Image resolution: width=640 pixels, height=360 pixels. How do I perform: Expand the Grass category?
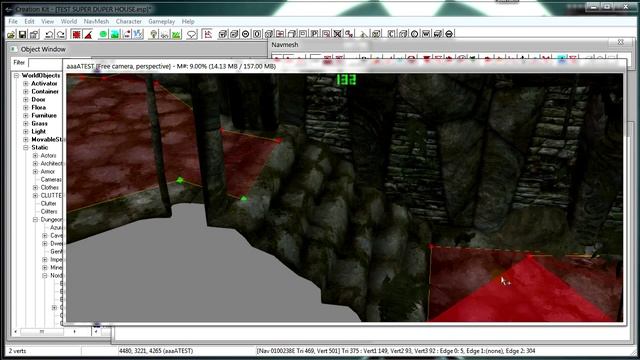point(26,124)
